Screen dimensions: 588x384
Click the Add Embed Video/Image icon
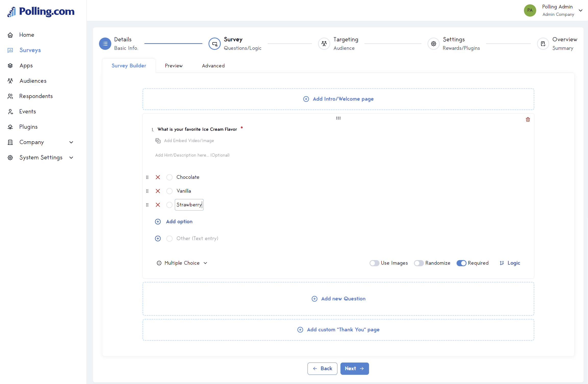(x=158, y=140)
